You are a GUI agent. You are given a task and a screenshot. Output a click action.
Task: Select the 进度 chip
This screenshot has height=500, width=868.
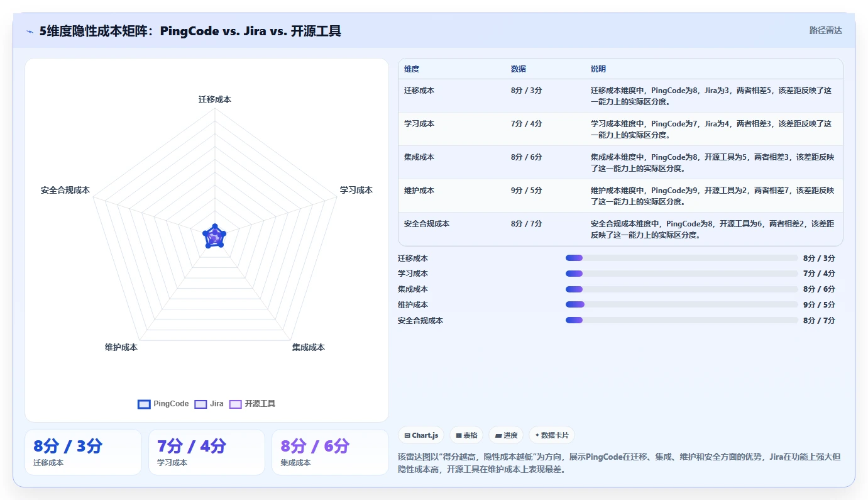tap(506, 435)
